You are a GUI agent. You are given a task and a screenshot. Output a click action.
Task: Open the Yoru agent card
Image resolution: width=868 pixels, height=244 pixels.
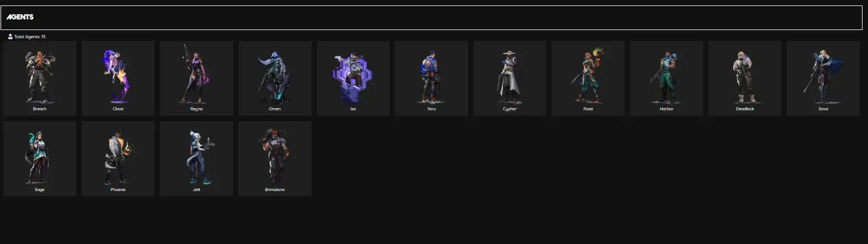tap(432, 78)
